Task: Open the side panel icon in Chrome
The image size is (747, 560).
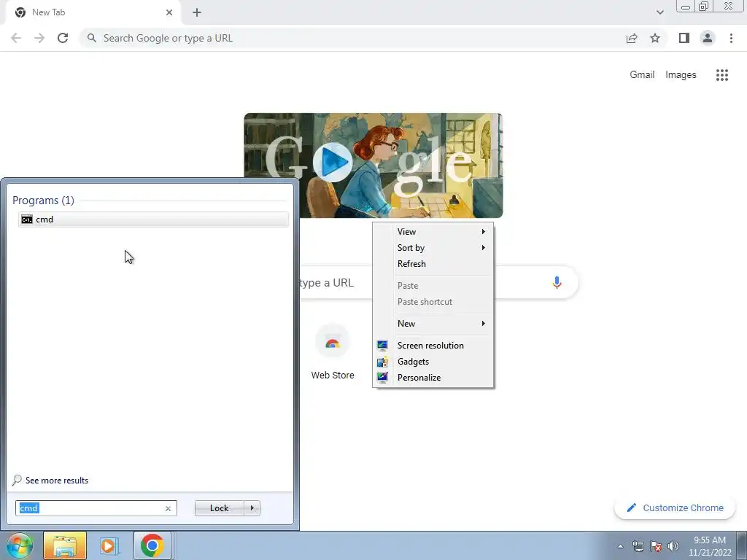Action: (x=684, y=38)
